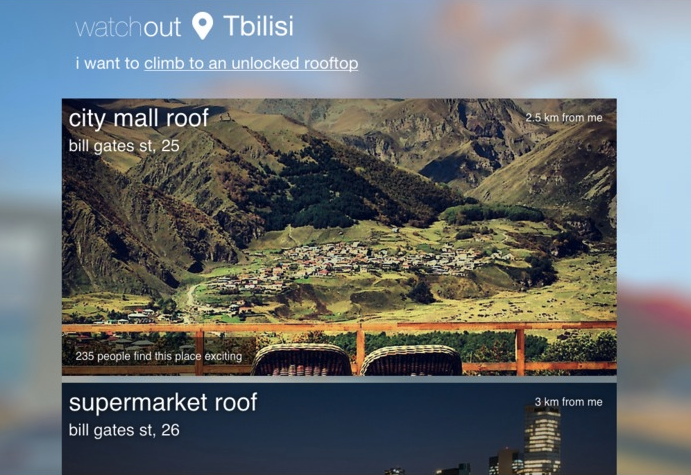Click the wooden railing in the photo
Viewport: 691px width, 475px height.
(339, 327)
